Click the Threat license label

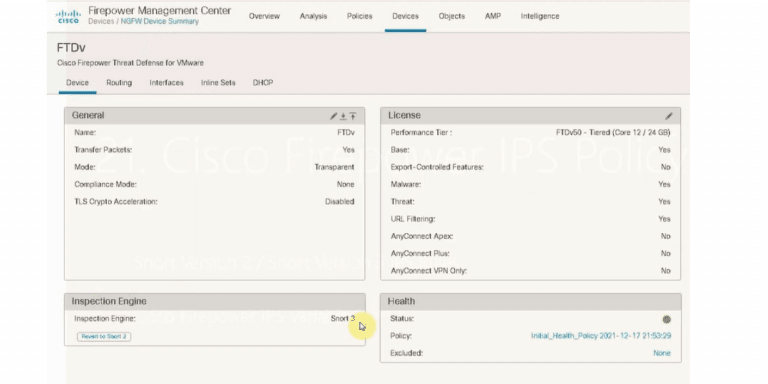pos(403,201)
